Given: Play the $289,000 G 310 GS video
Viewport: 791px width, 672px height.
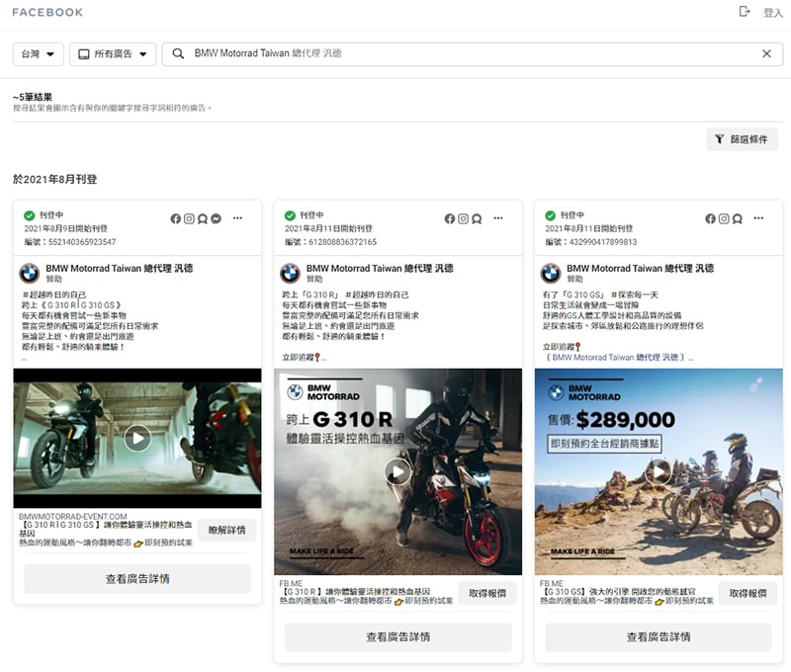Looking at the screenshot, I should (659, 471).
